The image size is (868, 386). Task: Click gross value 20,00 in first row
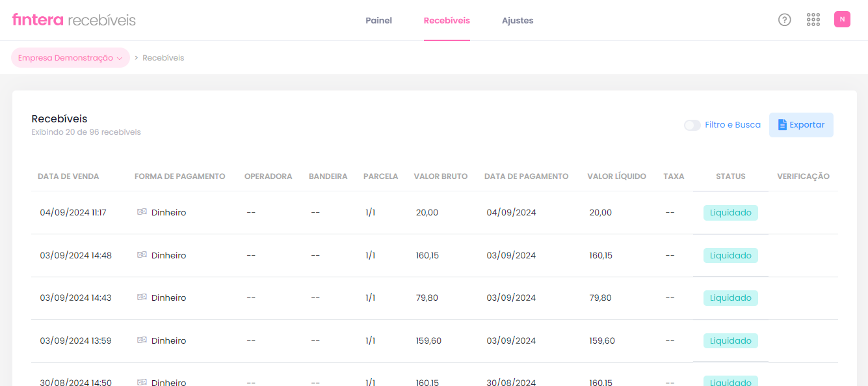pyautogui.click(x=427, y=213)
